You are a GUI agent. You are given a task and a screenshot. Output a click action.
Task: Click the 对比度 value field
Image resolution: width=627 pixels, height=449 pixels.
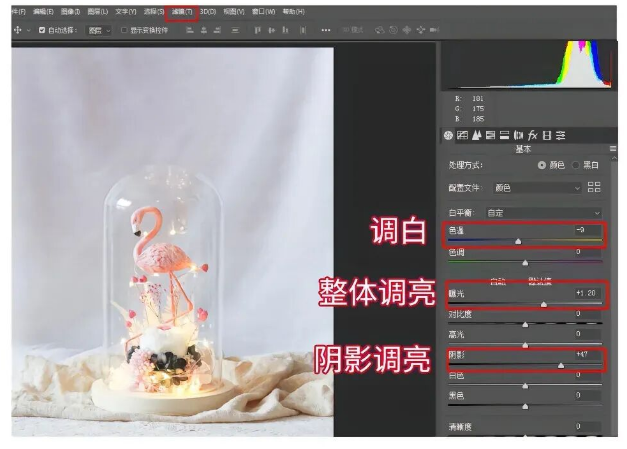tap(587, 314)
